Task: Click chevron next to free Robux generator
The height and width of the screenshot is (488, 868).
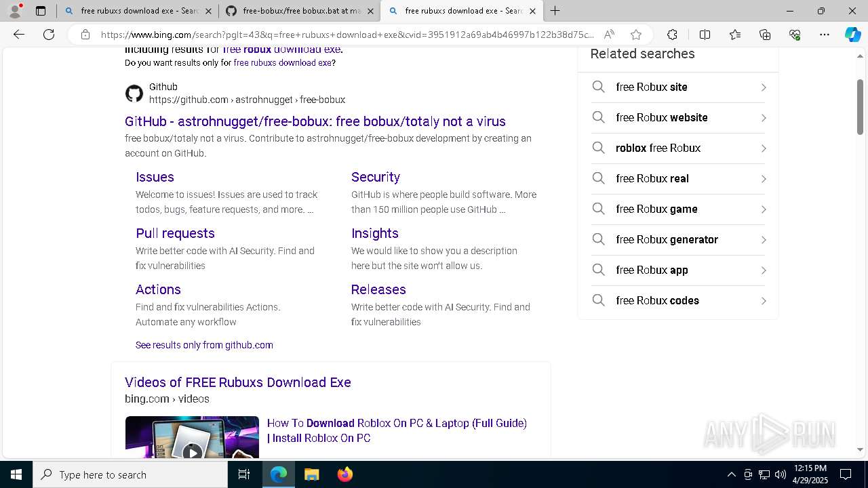Action: click(764, 240)
